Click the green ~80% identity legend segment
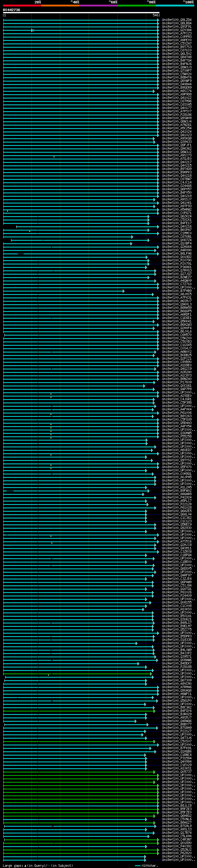Screen dimensions: 197x868 137,6
